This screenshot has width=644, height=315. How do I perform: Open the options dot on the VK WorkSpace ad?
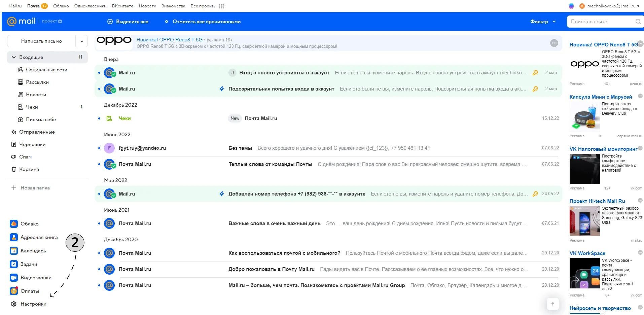(640, 252)
